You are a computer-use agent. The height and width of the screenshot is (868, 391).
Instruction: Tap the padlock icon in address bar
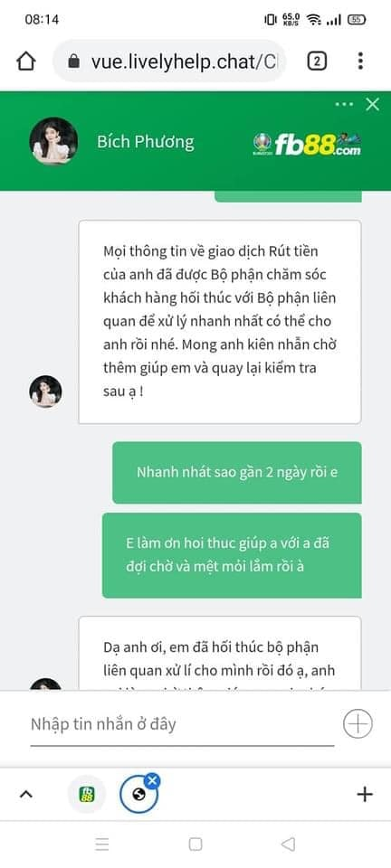click(x=73, y=61)
